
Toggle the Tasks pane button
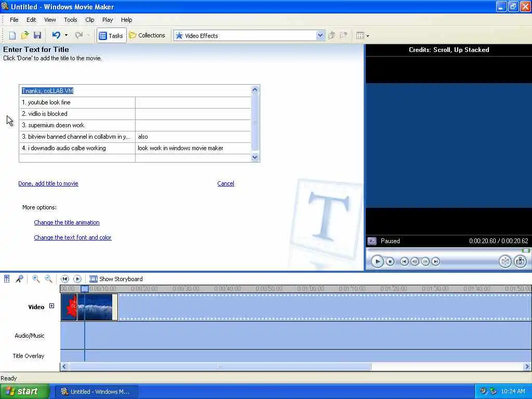pyautogui.click(x=111, y=36)
